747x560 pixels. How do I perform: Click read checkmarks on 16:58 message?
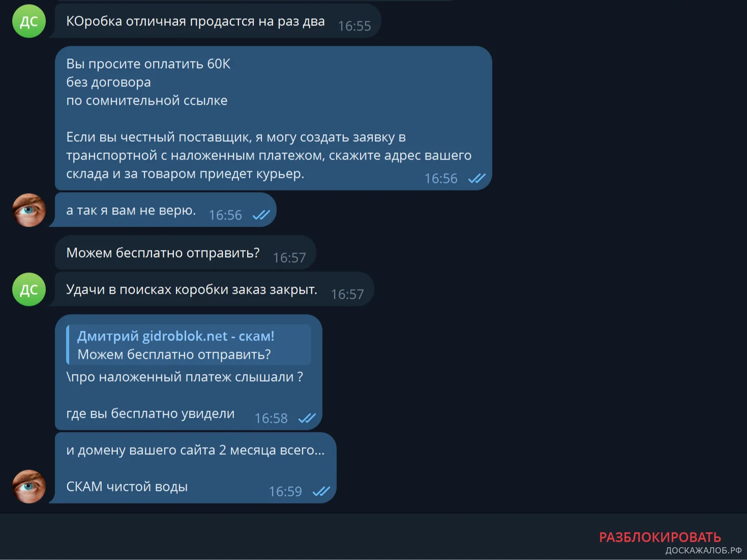pyautogui.click(x=307, y=418)
